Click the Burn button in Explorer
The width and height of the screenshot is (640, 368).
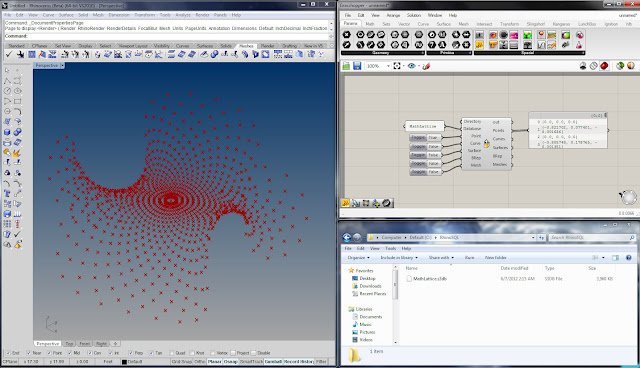click(469, 257)
